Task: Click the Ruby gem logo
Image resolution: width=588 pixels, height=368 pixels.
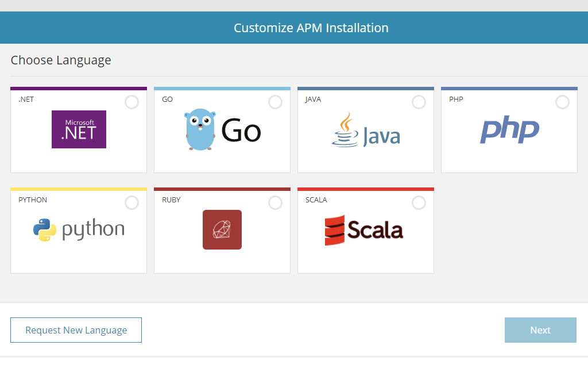Action: 222,229
